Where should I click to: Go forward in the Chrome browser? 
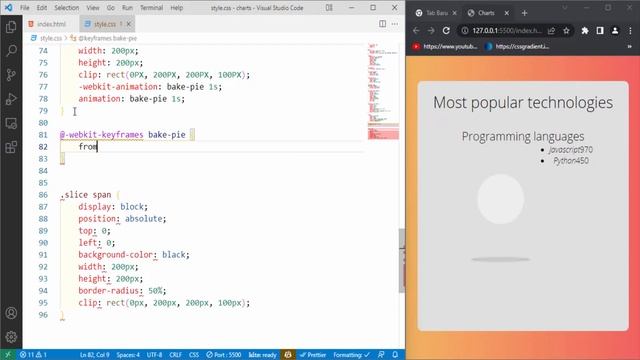tap(431, 31)
